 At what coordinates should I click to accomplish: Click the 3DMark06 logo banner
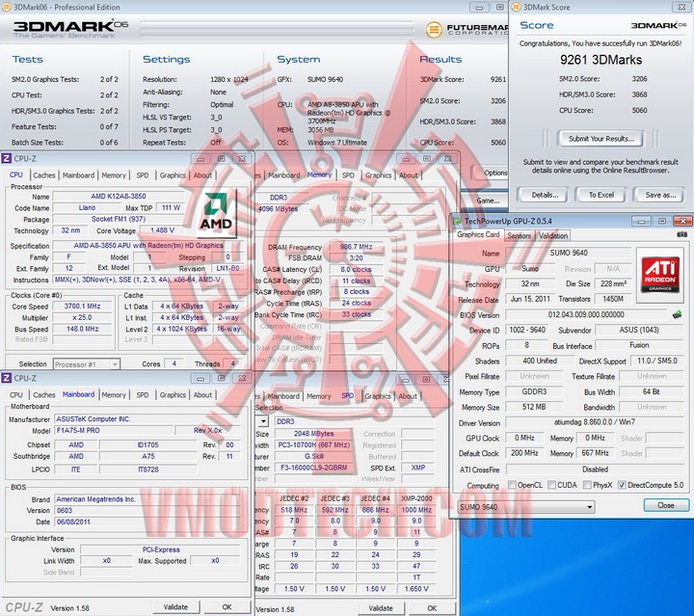coord(70,29)
